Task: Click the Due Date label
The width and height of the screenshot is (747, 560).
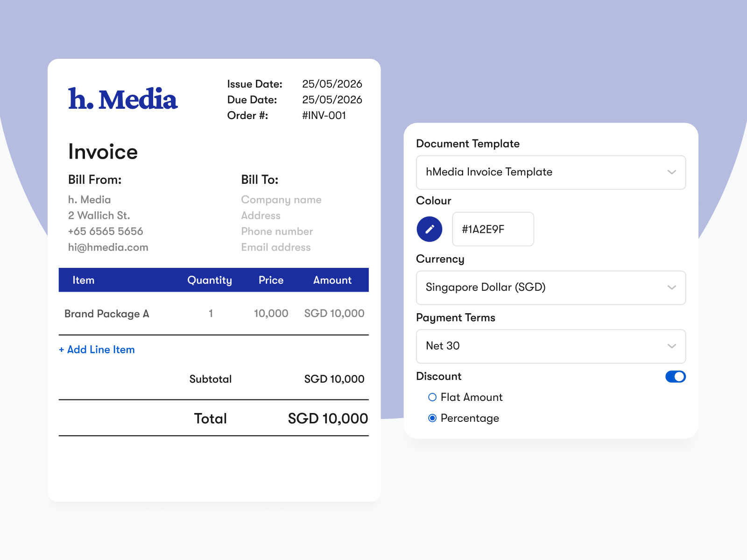Action: [252, 100]
